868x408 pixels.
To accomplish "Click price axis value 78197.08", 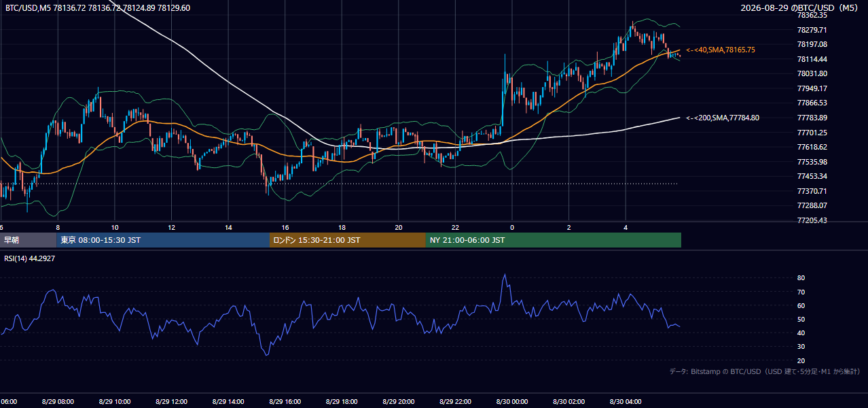I will (x=812, y=44).
